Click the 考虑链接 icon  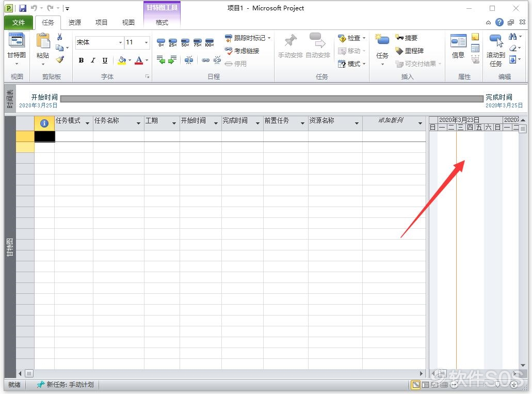229,51
